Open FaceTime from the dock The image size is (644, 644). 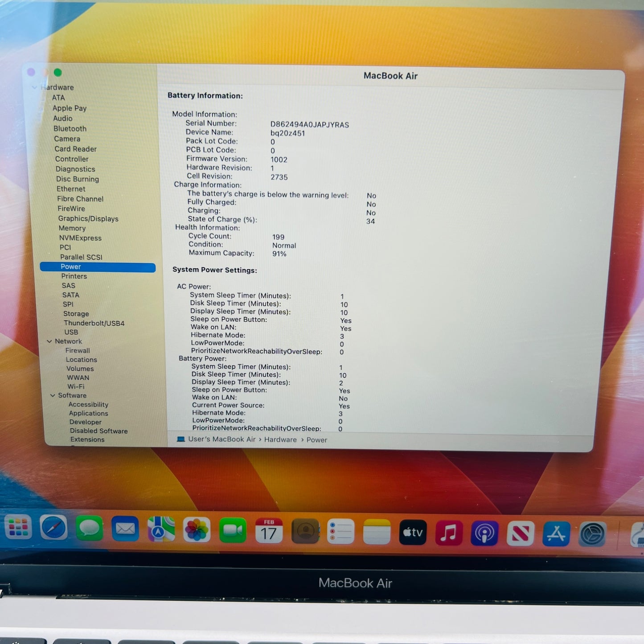coord(233,530)
